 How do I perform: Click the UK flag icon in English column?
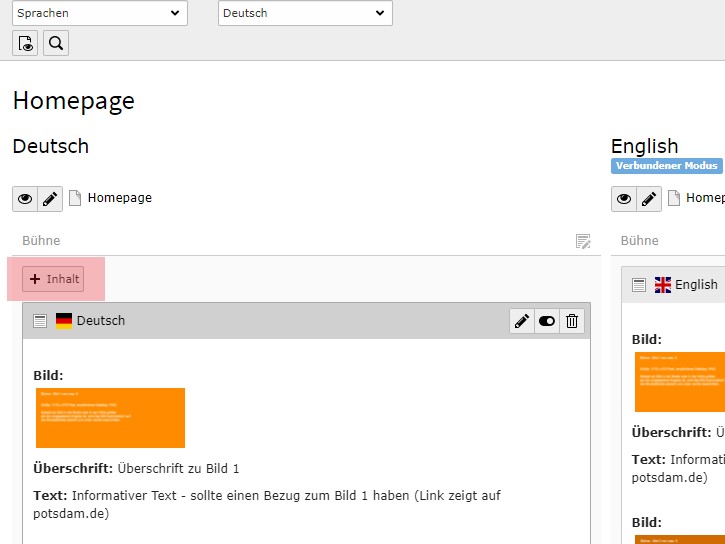663,285
